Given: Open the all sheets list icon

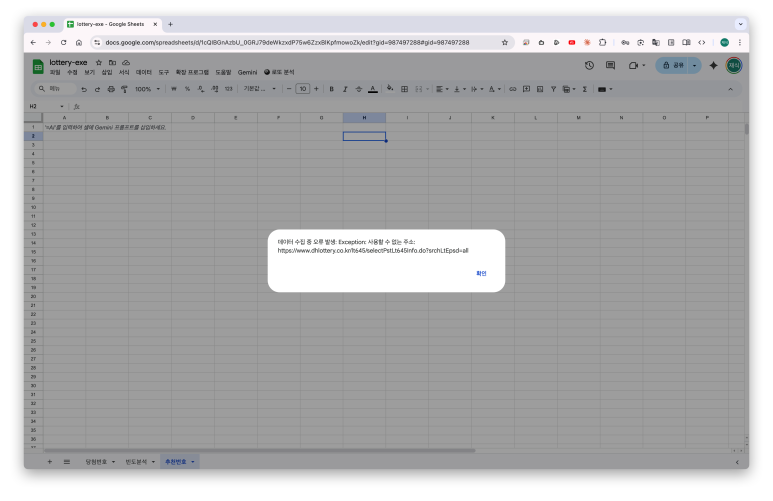Looking at the screenshot, I should [x=66, y=461].
